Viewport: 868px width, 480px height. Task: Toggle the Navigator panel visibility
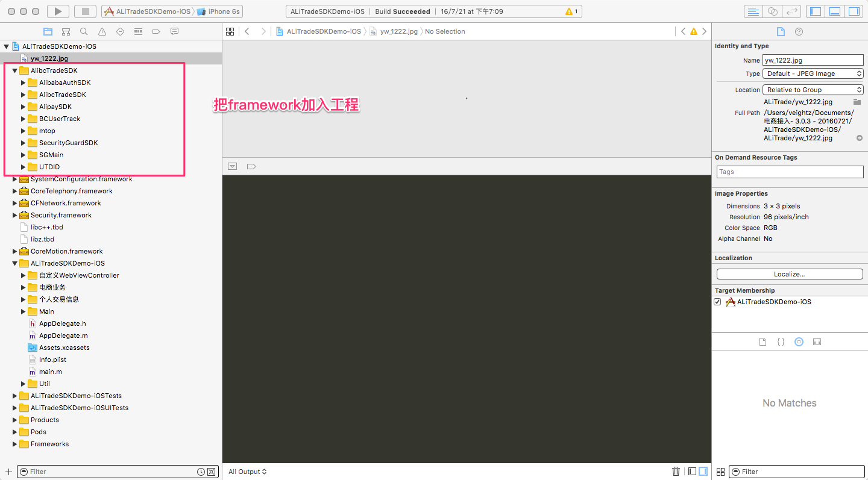click(816, 11)
